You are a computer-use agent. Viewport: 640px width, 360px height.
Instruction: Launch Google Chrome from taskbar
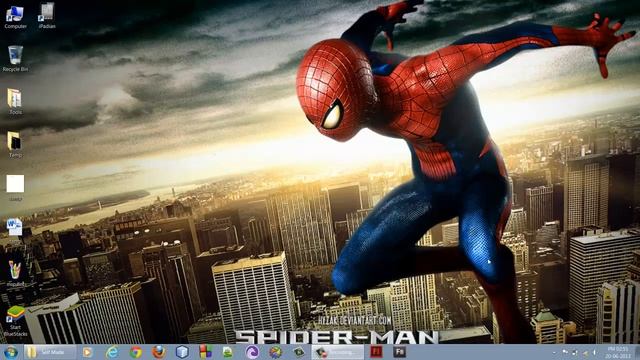pos(136,352)
